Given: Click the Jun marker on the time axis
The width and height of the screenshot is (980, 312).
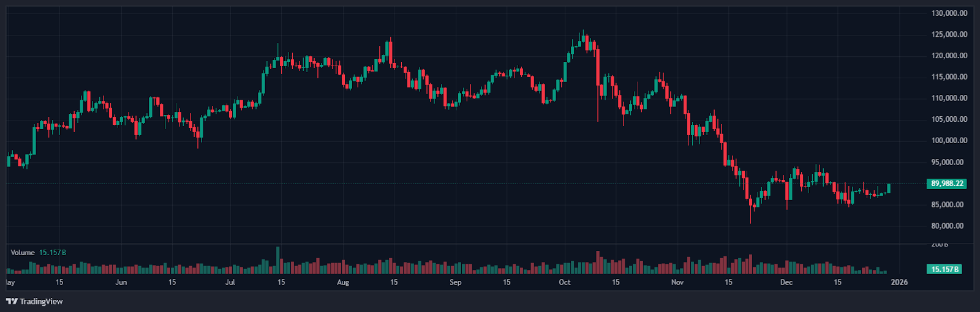Looking at the screenshot, I should click(x=121, y=282).
